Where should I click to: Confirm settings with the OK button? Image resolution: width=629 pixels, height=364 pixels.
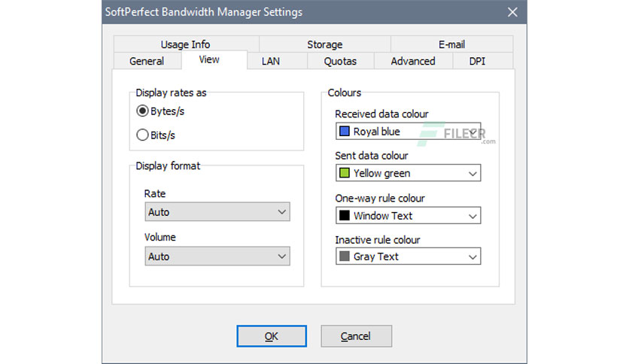pos(272,336)
